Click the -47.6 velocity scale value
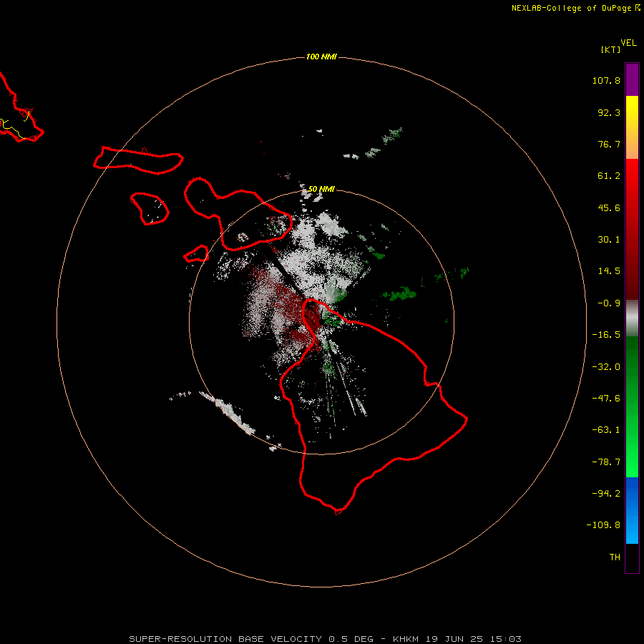The width and height of the screenshot is (644, 644). pyautogui.click(x=606, y=399)
